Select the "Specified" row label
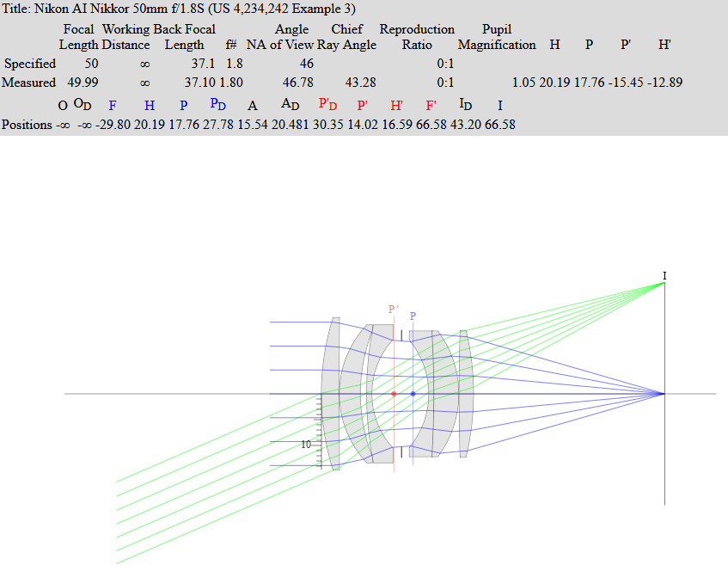728x577 pixels. (30, 64)
